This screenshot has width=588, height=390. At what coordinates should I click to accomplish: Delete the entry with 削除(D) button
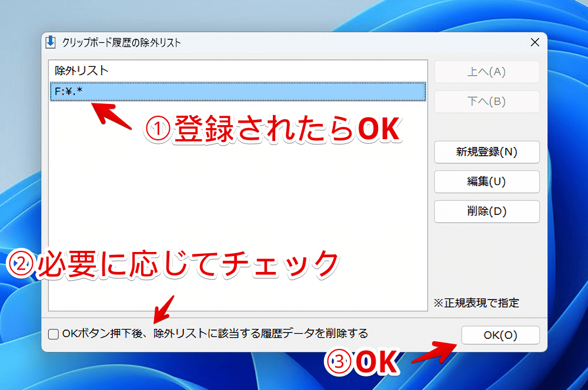click(x=486, y=211)
